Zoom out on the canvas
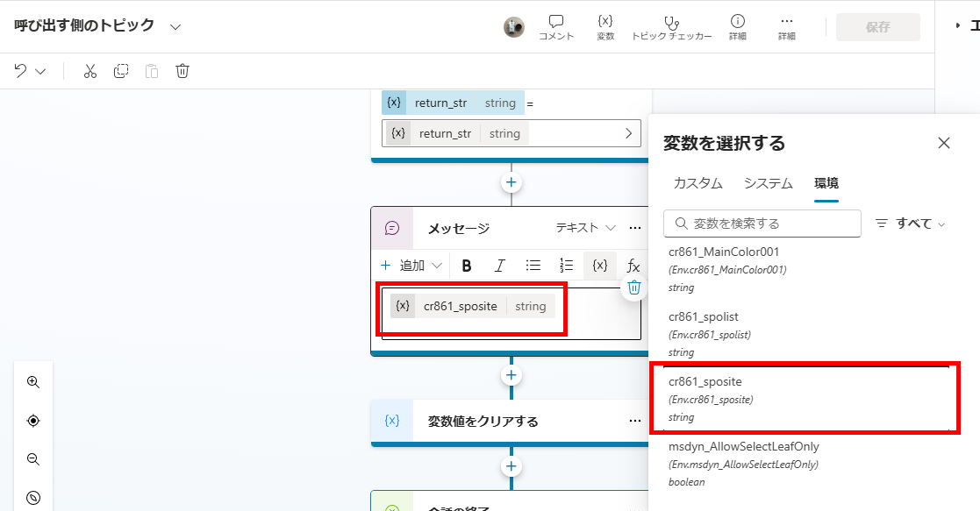The height and width of the screenshot is (511, 980). 33,459
